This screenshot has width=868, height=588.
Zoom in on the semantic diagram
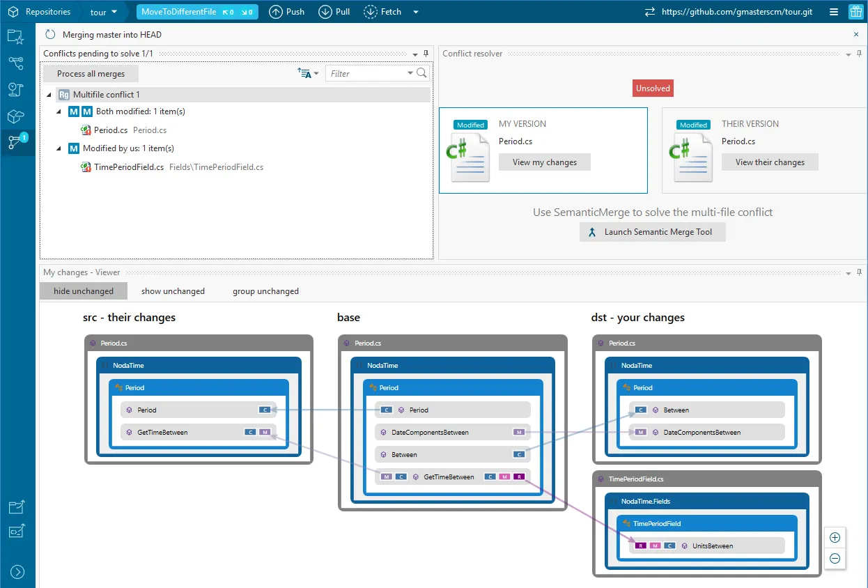click(x=835, y=538)
